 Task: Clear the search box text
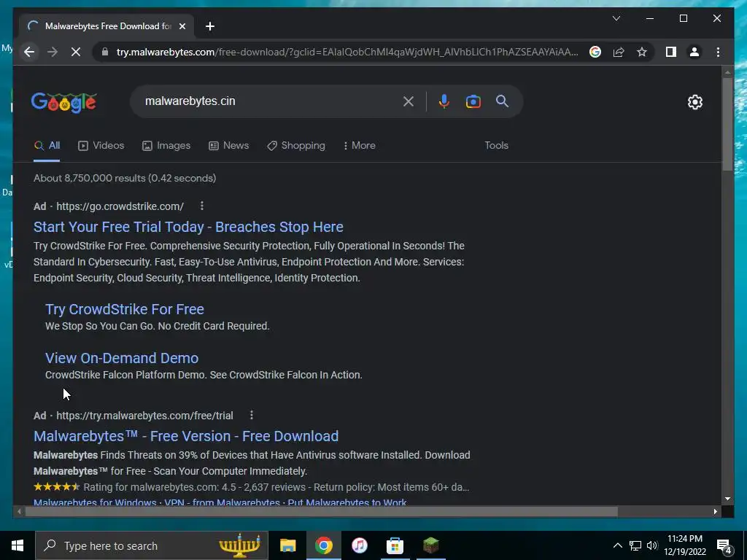tap(409, 101)
